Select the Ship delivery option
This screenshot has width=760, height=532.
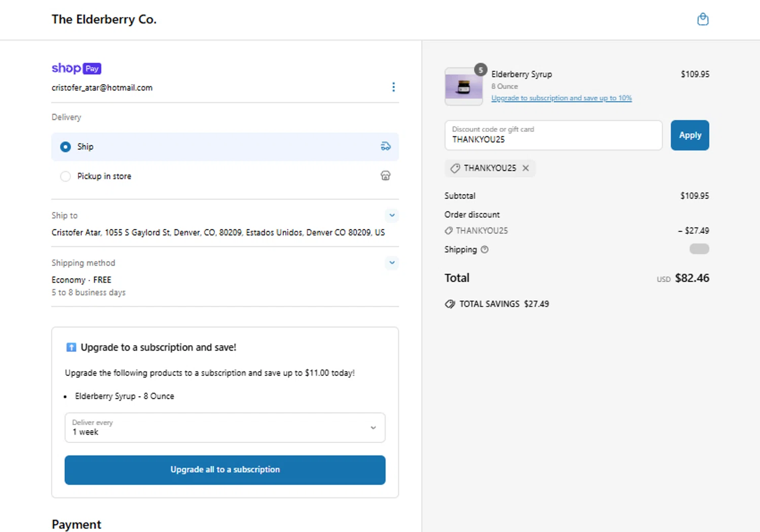point(225,147)
